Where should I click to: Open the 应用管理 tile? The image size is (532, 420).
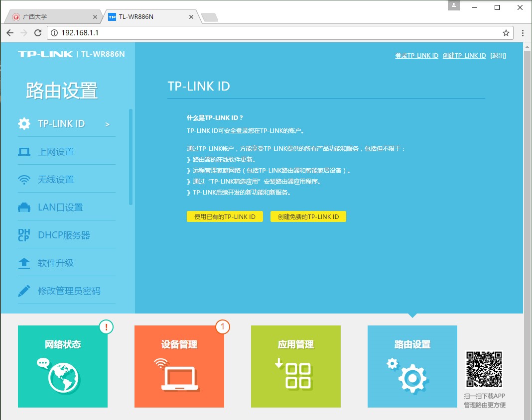[296, 366]
